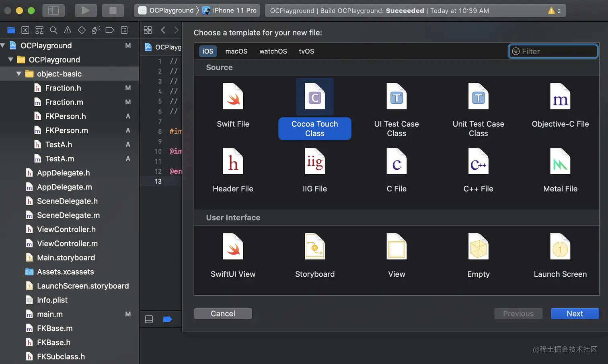Switch to the tvOS platform tab
Image resolution: width=608 pixels, height=364 pixels.
tap(306, 51)
